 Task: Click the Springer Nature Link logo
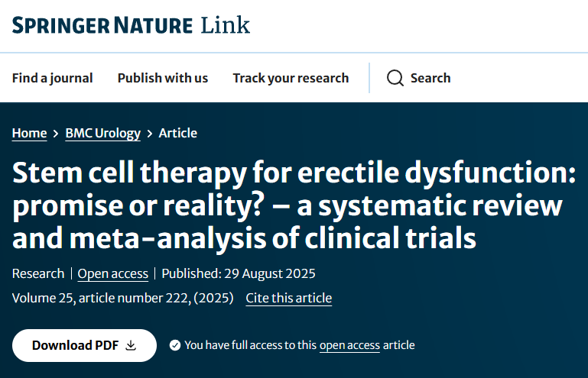point(131,25)
